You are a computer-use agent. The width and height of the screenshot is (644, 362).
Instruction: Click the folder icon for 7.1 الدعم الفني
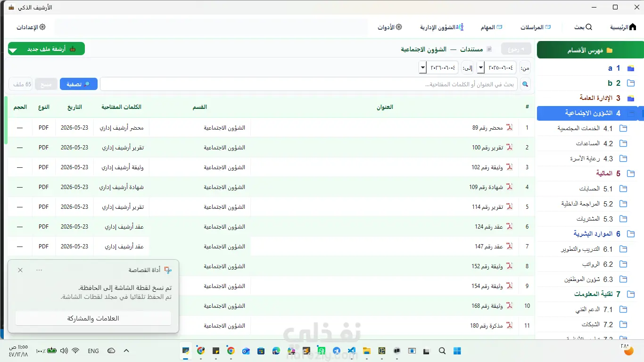tap(623, 309)
